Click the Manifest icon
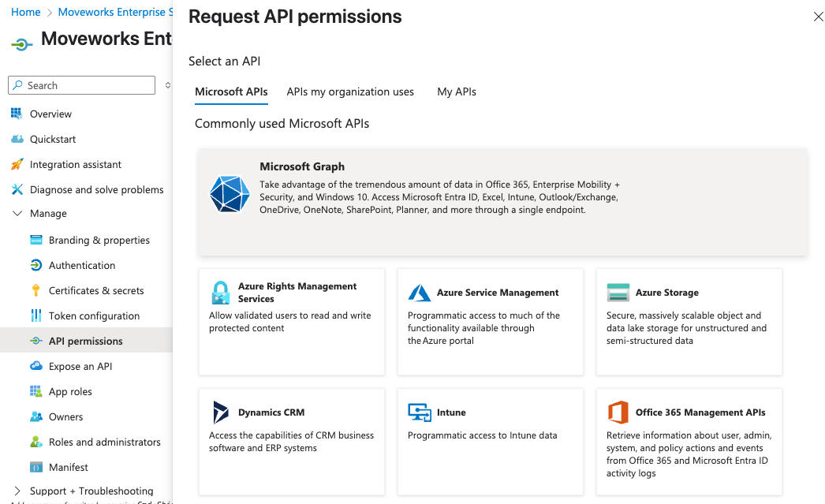 [35, 467]
